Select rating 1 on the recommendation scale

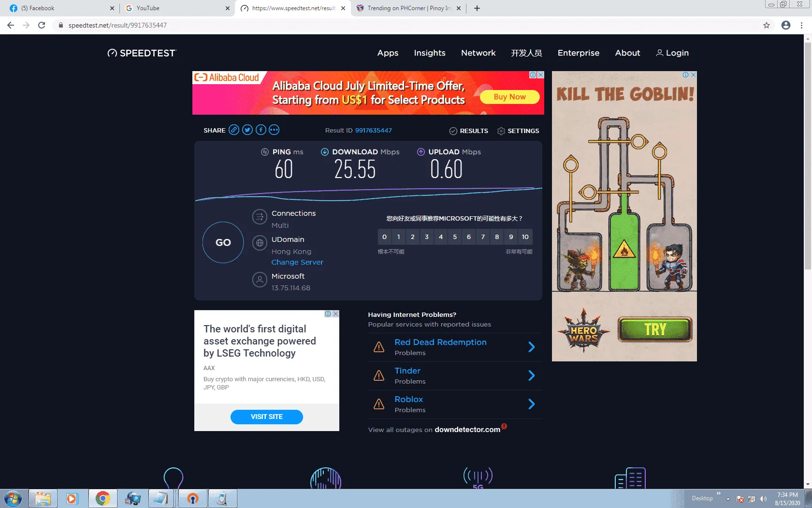click(x=399, y=237)
